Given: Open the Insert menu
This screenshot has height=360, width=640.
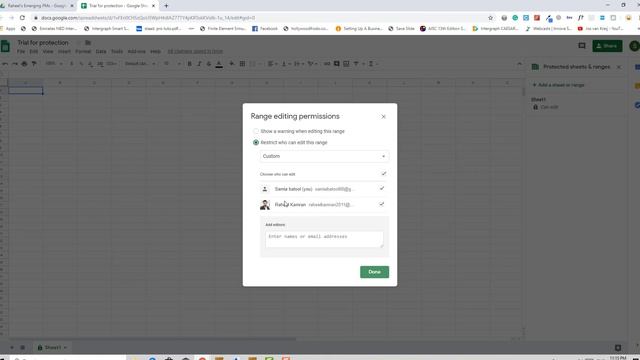Looking at the screenshot, I should [64, 51].
